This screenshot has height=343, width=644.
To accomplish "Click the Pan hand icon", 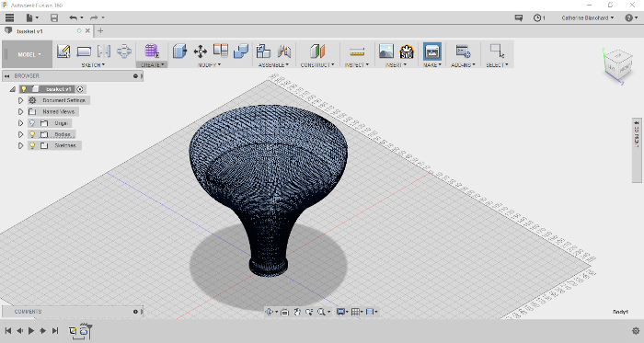I will [297, 312].
